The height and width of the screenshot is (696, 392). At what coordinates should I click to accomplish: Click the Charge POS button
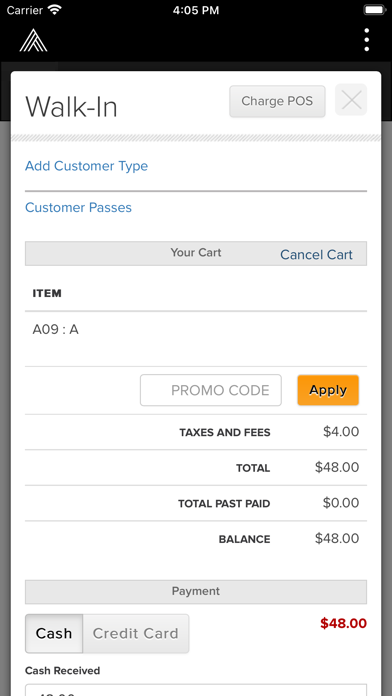(277, 101)
